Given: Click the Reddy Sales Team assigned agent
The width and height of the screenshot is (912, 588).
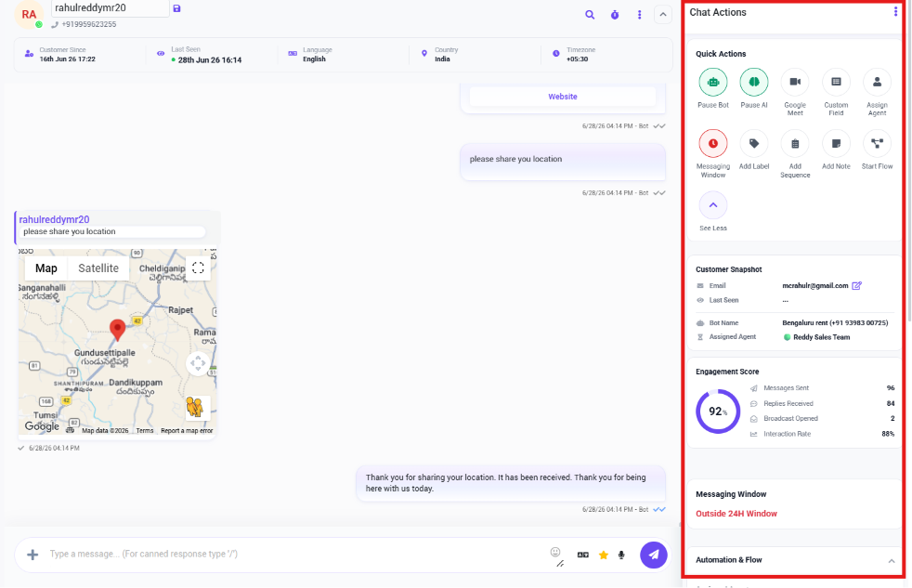Looking at the screenshot, I should click(821, 337).
